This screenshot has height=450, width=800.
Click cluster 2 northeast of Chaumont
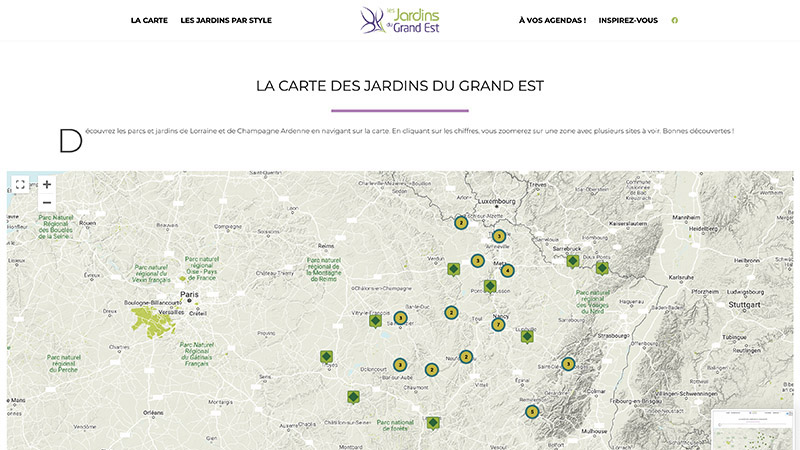(x=432, y=369)
